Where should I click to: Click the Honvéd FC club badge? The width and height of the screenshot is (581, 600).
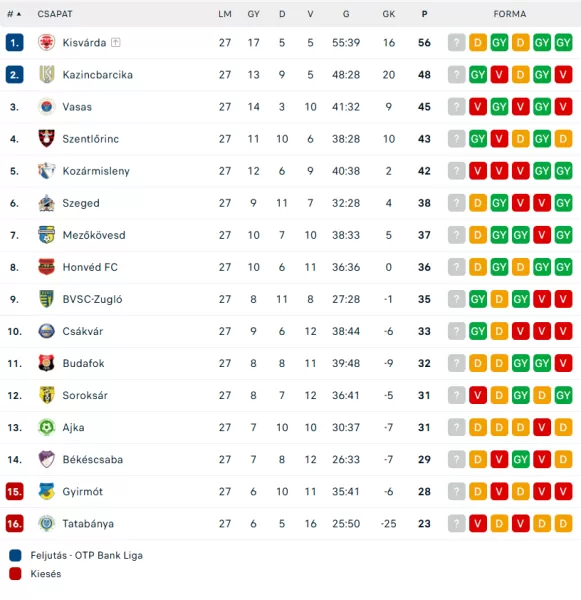[x=46, y=267]
